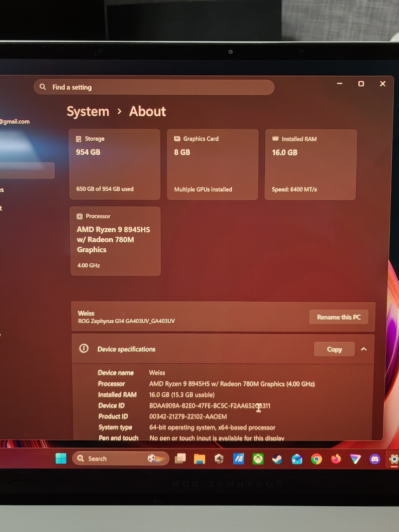Click the Find a setting search box
Viewport: 399px width, 532px height.
154,87
